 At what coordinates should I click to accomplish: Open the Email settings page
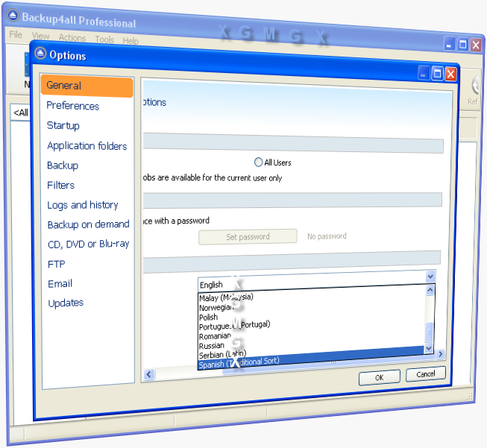click(x=60, y=284)
